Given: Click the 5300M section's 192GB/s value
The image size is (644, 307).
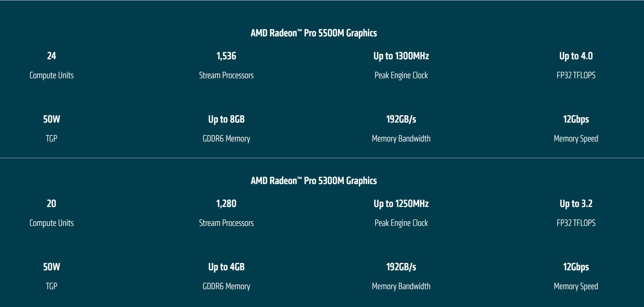Looking at the screenshot, I should pos(401,267).
